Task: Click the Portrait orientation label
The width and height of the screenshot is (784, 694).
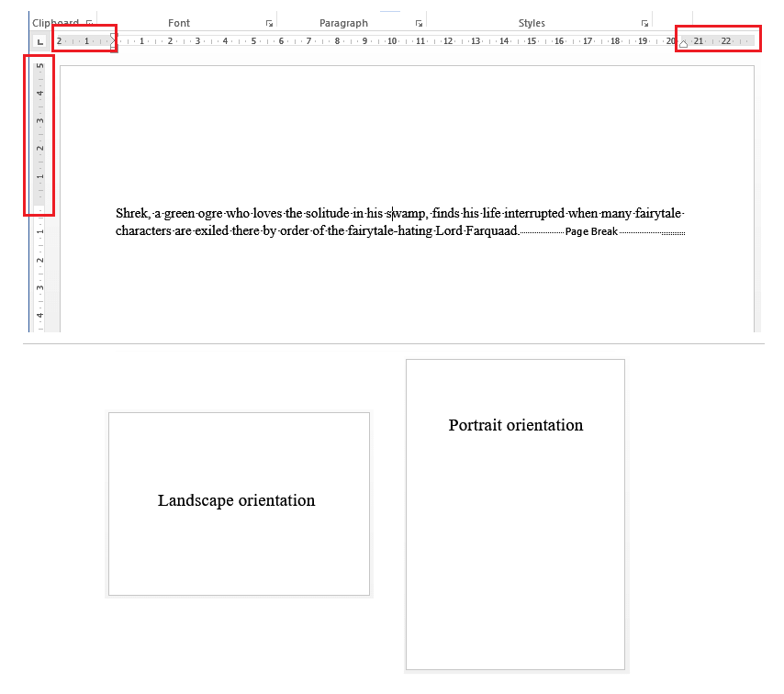Action: coord(515,425)
